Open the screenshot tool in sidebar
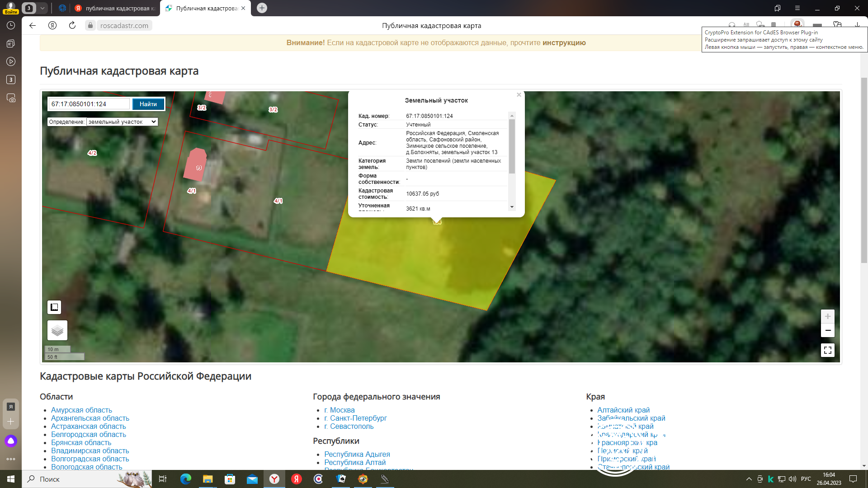Screen dimensions: 868x488 coord(11,98)
